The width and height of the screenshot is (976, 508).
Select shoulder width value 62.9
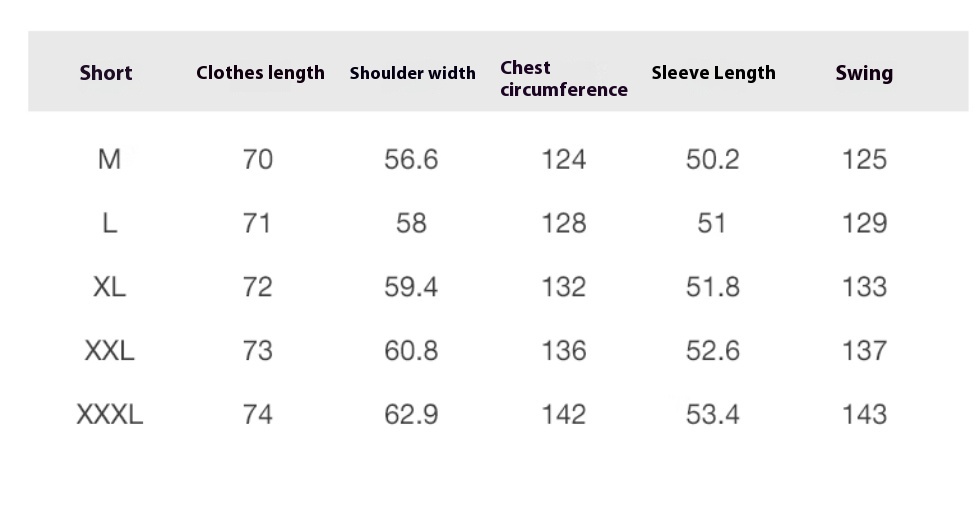tap(411, 415)
